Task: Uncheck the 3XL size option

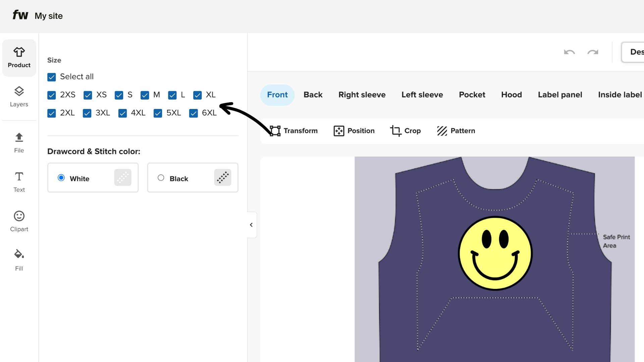Action: [87, 113]
